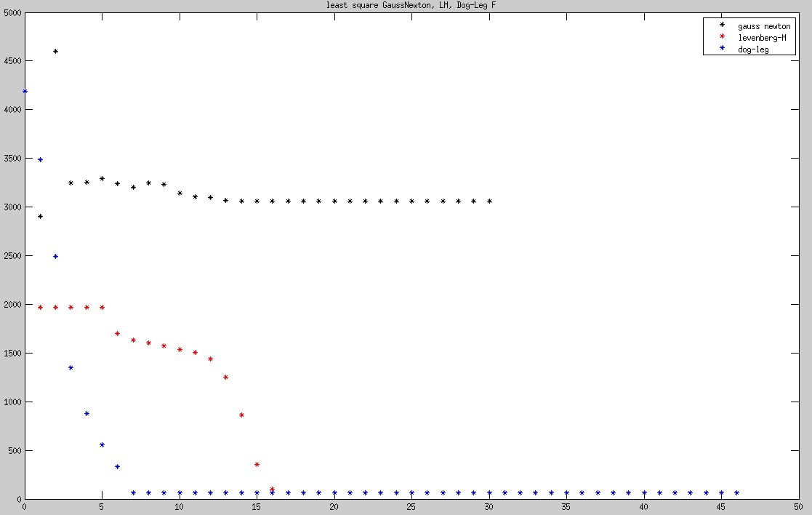Screen dimensions: 812x515
Task: Click the y-axis tick label 5000
Action: click(x=12, y=13)
